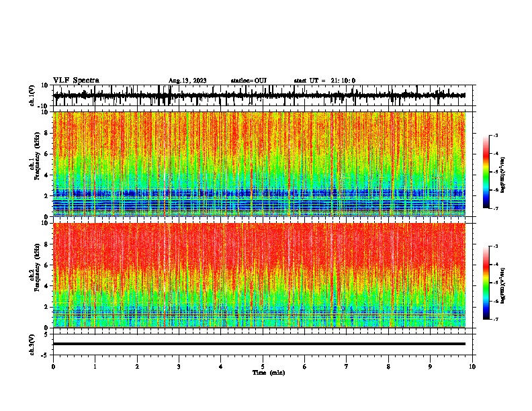Click tick label "7" on the Time axis
Image resolution: width=532 pixels, height=411 pixels.
347,367
